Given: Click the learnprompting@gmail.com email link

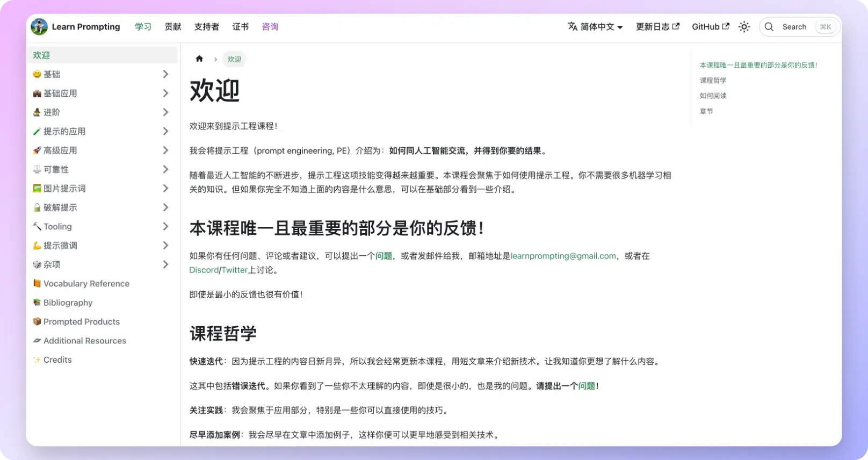Looking at the screenshot, I should 563,256.
